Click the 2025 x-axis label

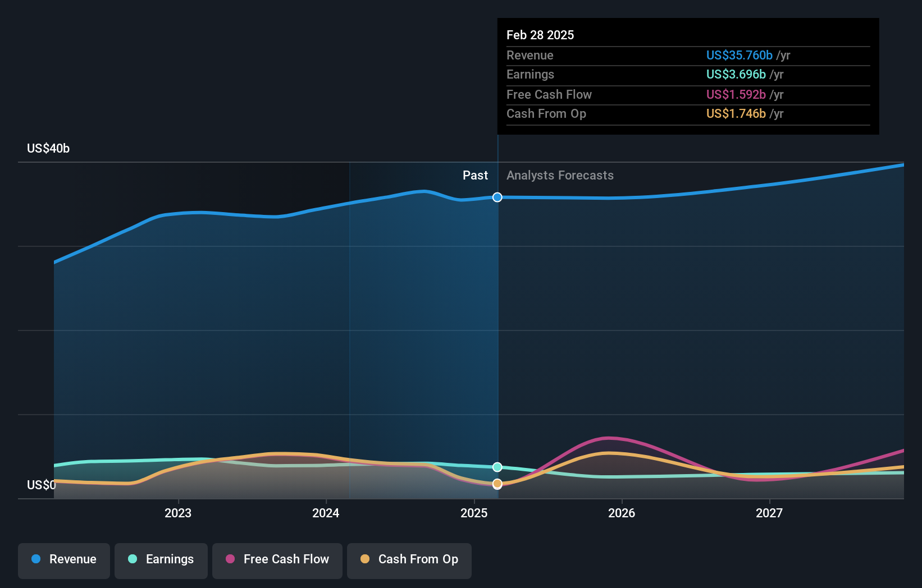[x=474, y=513]
